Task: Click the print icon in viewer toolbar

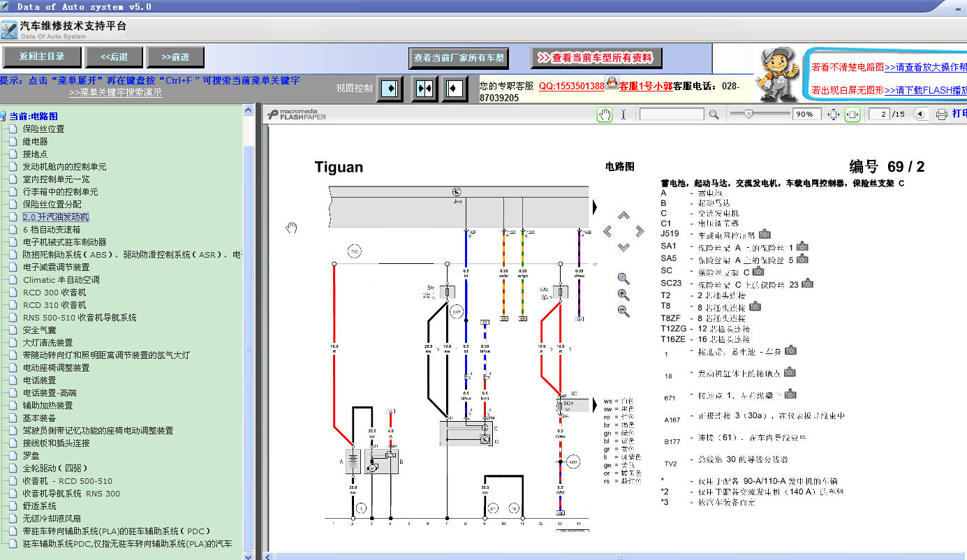Action: coord(942,115)
